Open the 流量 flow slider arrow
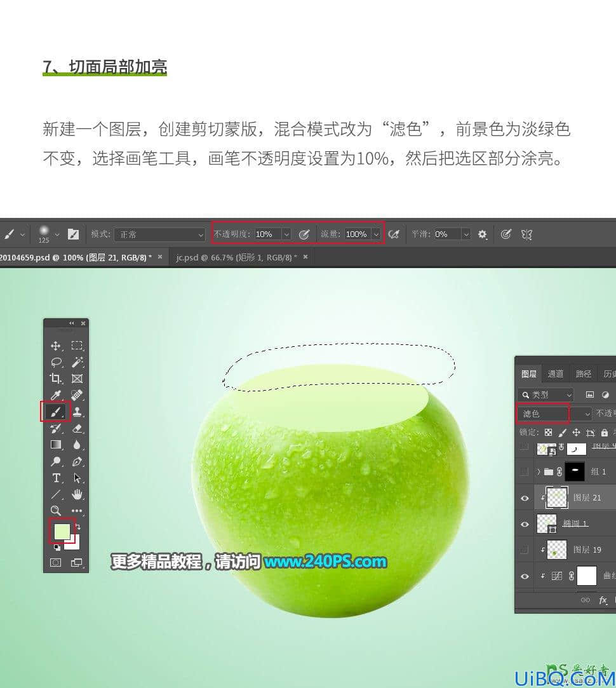The width and height of the screenshot is (616, 688). pyautogui.click(x=376, y=234)
